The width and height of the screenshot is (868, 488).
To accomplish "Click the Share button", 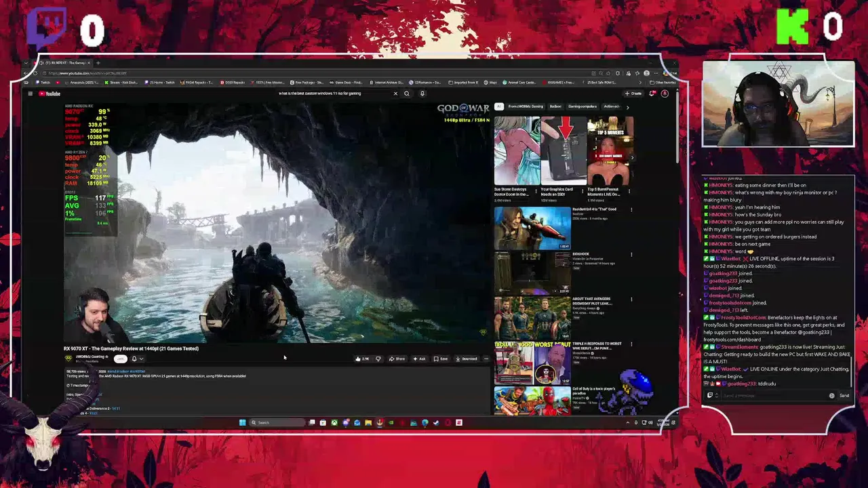I will tap(397, 359).
